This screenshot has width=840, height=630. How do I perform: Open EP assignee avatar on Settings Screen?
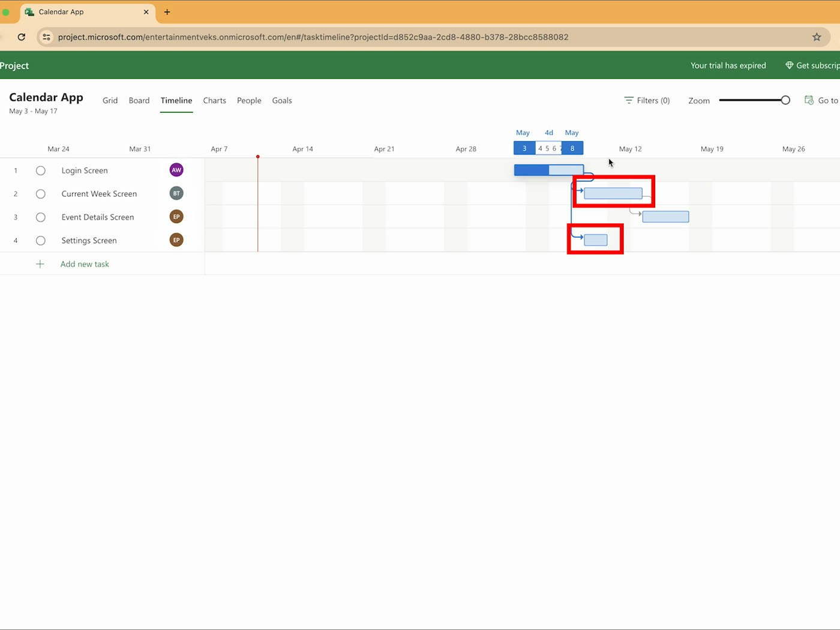click(x=176, y=240)
